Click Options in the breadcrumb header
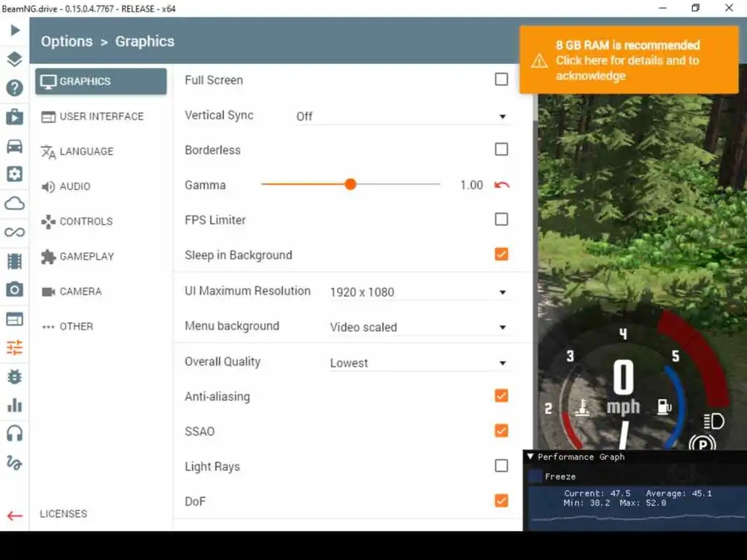 66,42
